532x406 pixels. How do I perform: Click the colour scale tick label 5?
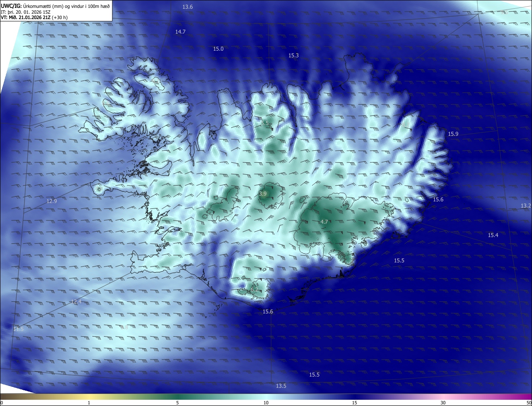177,403
